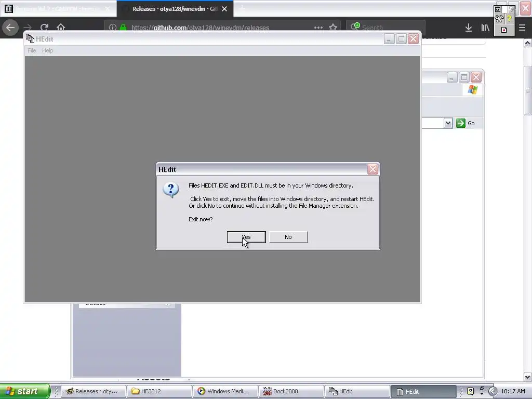
Task: Bookmark this page with the star
Action: (333, 28)
